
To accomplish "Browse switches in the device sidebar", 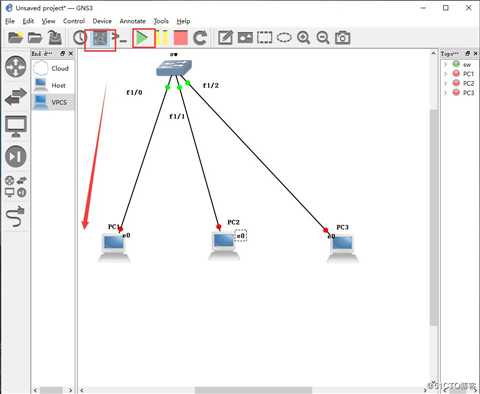I will coord(16,96).
